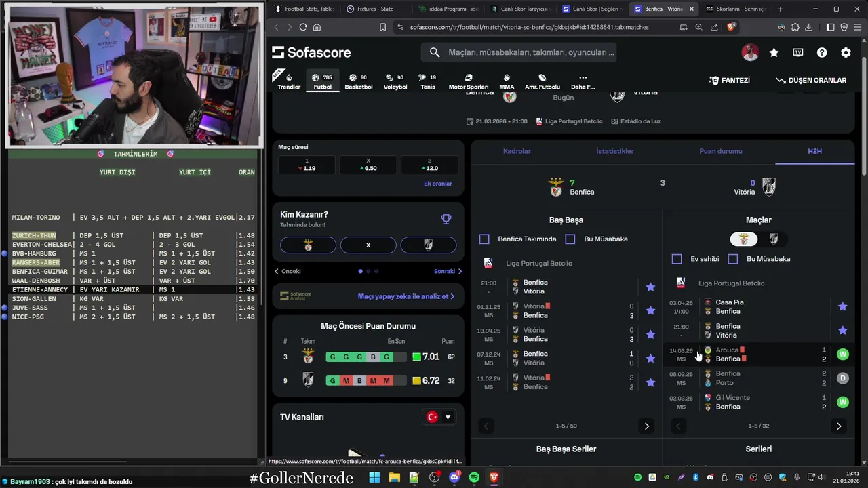
Task: Open the Trendler sports category
Action: 289,81
